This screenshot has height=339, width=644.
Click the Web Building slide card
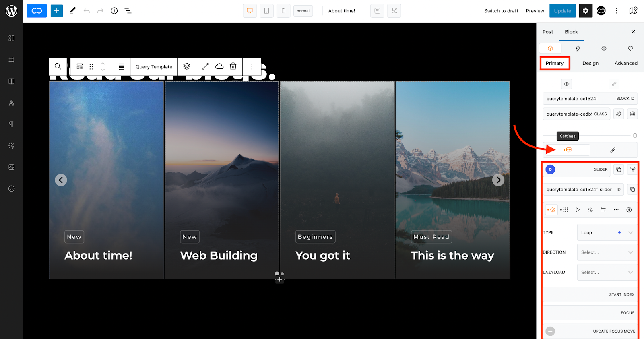pyautogui.click(x=222, y=180)
